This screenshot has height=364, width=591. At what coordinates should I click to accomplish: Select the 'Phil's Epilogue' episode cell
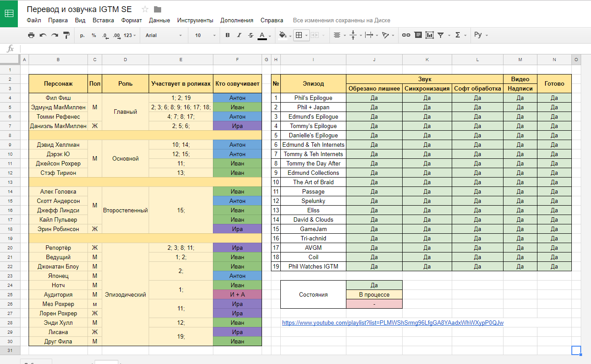point(313,98)
